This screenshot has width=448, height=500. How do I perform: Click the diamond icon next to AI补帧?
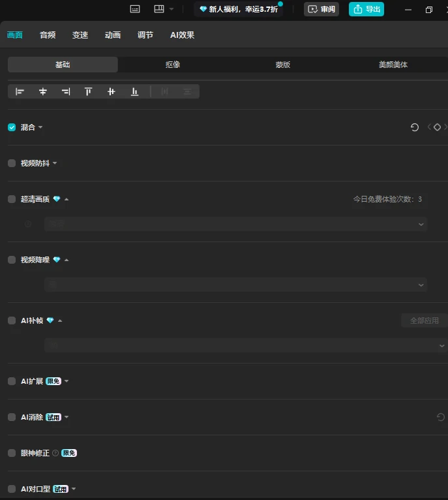pyautogui.click(x=50, y=320)
